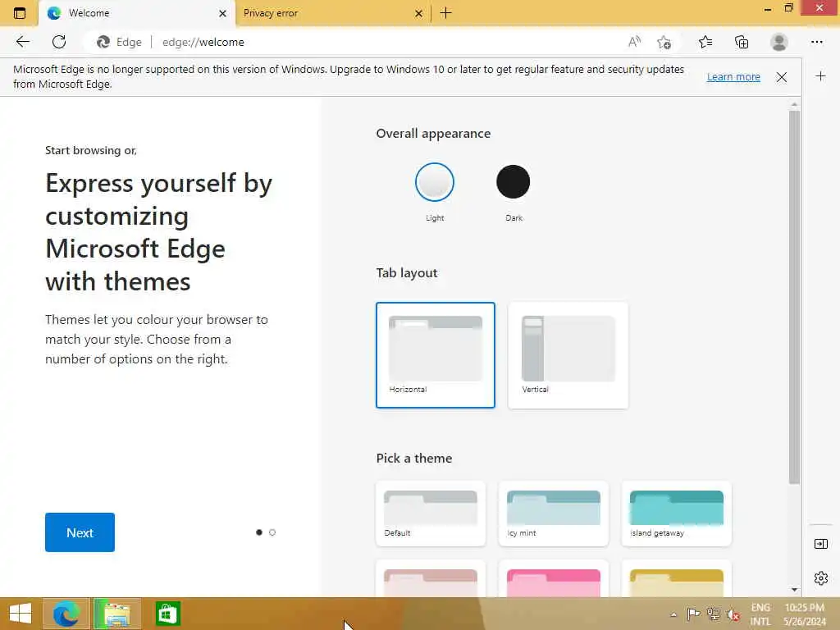Go to the second page indicator dot
Image resolution: width=840 pixels, height=630 pixels.
pos(272,532)
